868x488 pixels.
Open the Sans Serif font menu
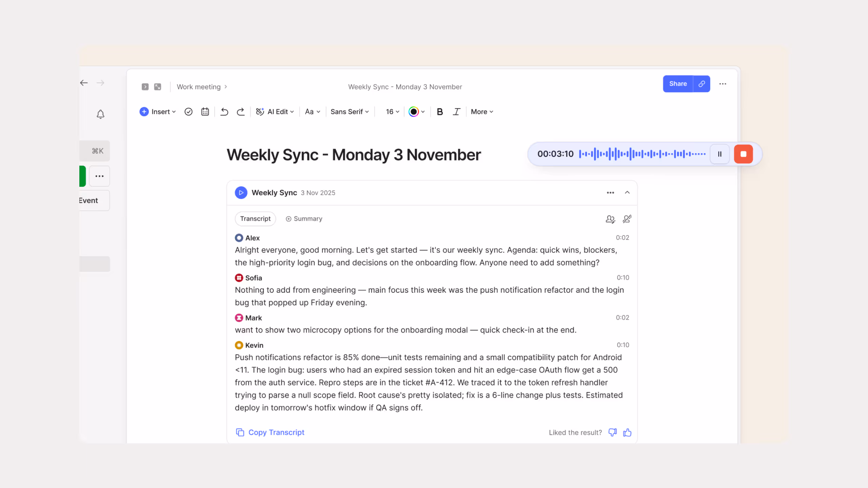point(349,111)
